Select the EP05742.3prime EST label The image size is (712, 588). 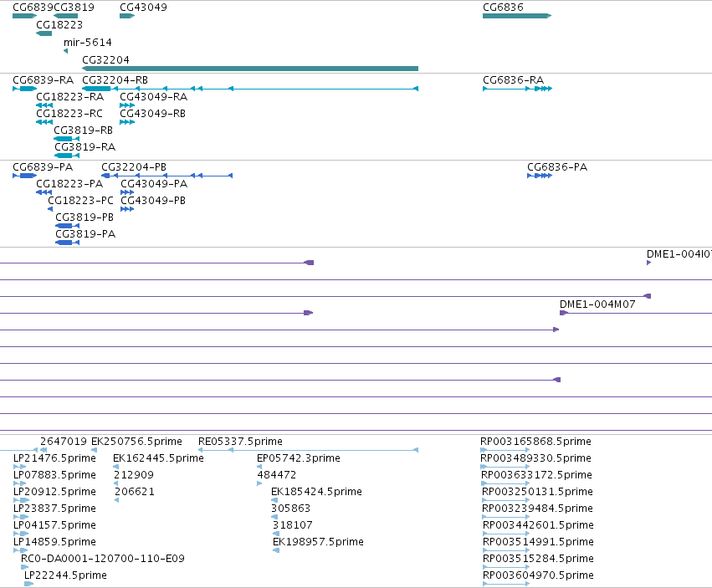[x=299, y=458]
